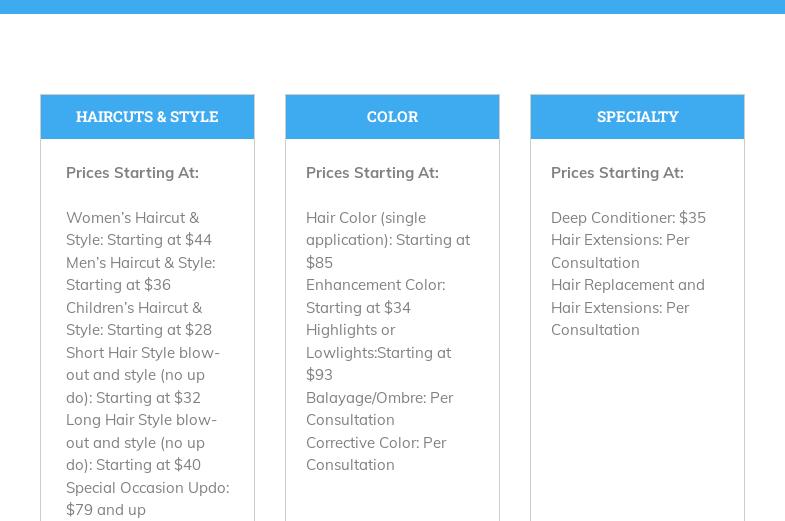Click the COLOR column header
Viewport: 785px width, 521px height.
pyautogui.click(x=392, y=117)
